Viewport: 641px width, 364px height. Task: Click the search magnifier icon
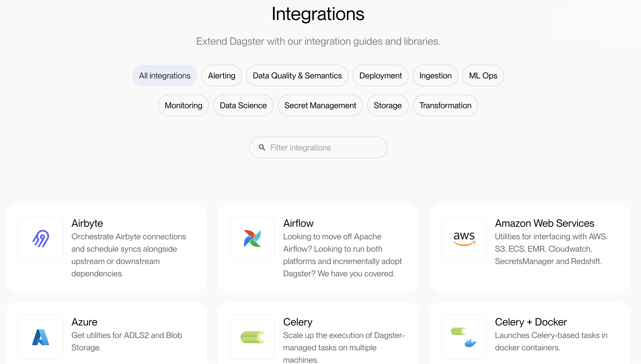pyautogui.click(x=262, y=147)
